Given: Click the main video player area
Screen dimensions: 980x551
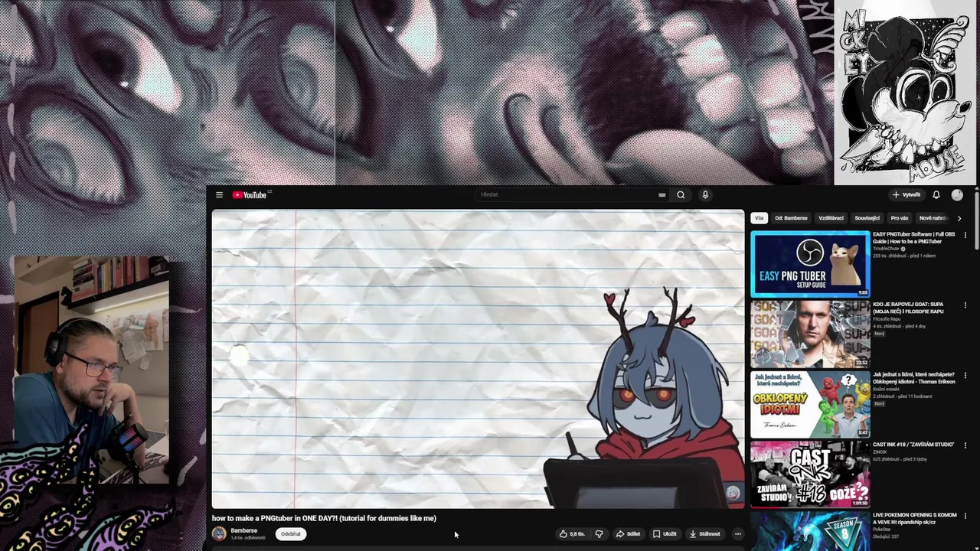Looking at the screenshot, I should coord(478,359).
